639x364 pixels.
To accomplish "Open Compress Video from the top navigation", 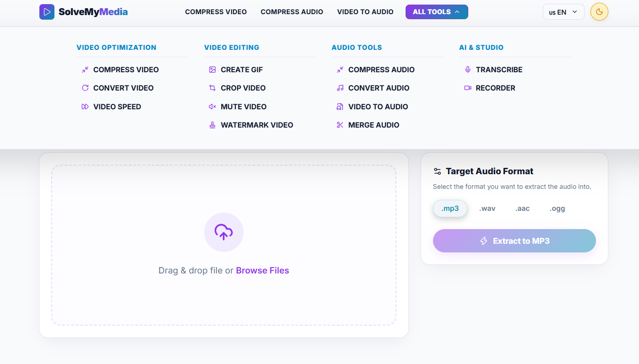I will 216,12.
